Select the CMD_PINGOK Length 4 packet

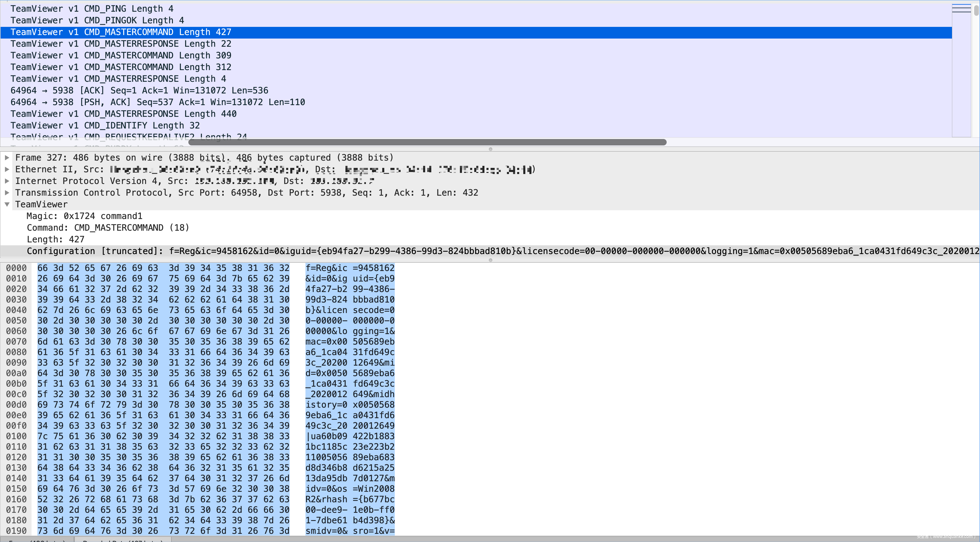coord(97,20)
